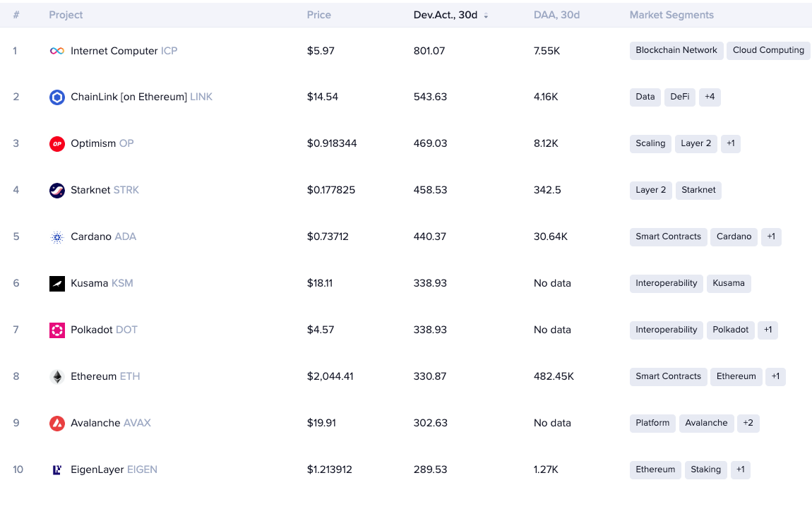Click the ChainLink hexagon logo
This screenshot has height=509, width=812.
[57, 97]
